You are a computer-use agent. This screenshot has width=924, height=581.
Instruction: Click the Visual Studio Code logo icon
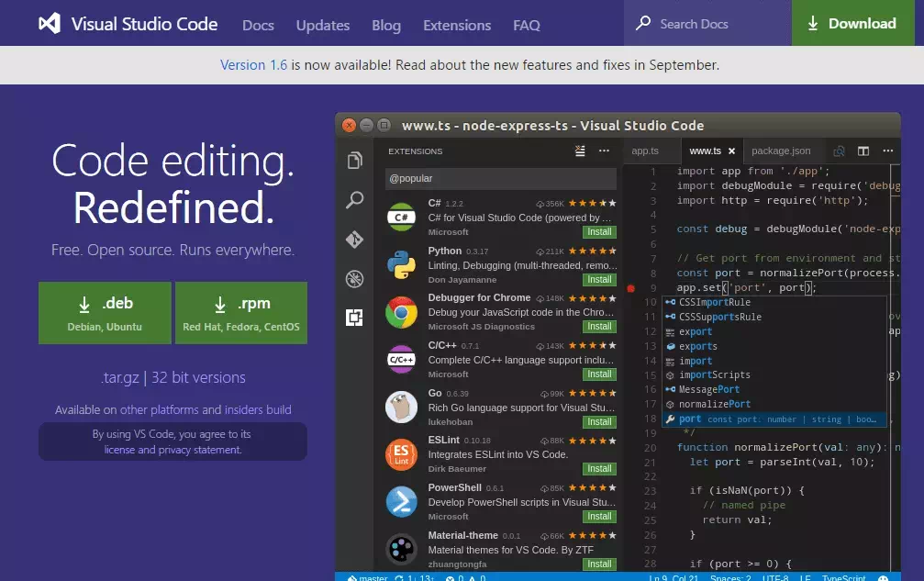50,24
